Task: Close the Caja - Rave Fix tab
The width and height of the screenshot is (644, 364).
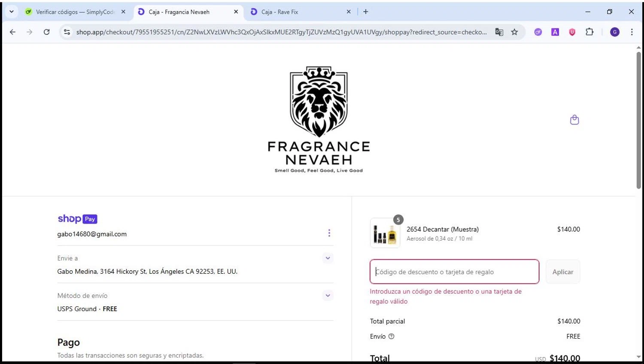Action: (349, 12)
